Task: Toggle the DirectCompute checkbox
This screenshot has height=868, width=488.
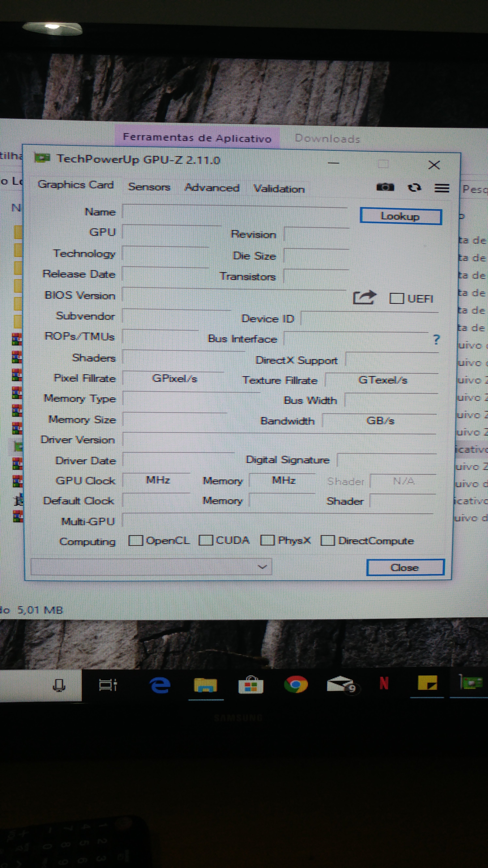Action: click(327, 541)
